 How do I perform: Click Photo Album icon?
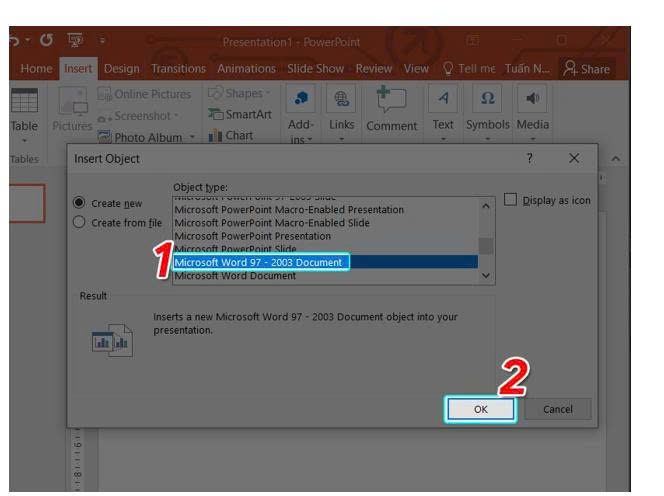pyautogui.click(x=104, y=137)
